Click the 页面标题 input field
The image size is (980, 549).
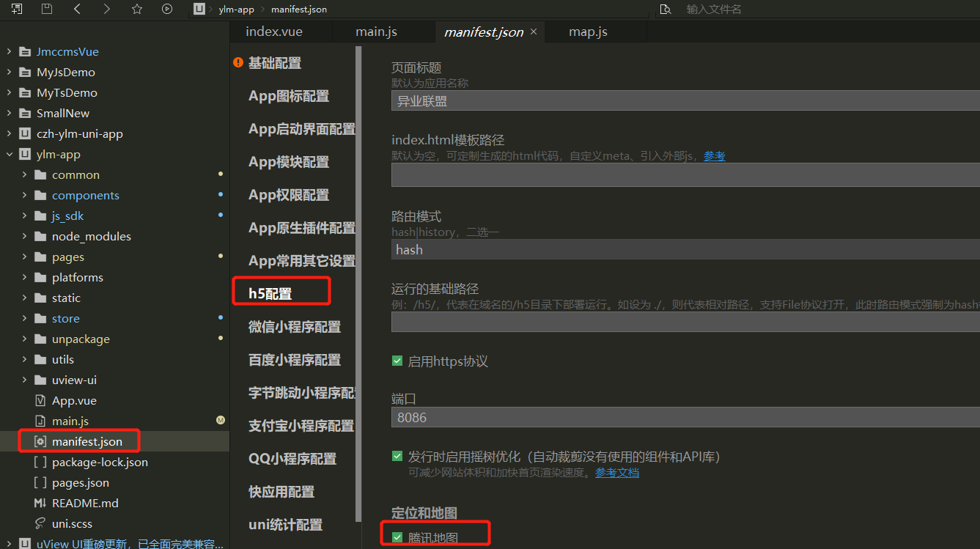685,101
